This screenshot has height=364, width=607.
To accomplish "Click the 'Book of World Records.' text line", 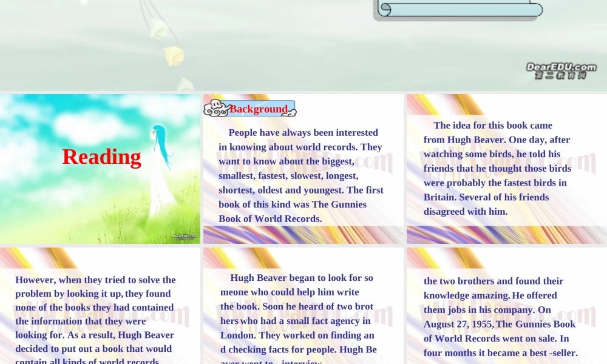I will (270, 218).
